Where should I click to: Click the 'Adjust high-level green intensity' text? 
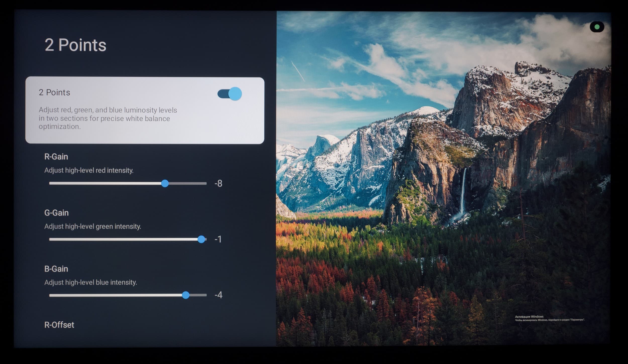click(x=92, y=227)
